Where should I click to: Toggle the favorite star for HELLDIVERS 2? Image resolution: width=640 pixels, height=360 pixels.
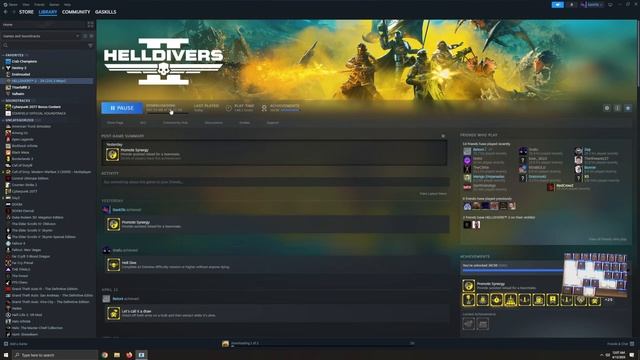(x=628, y=108)
